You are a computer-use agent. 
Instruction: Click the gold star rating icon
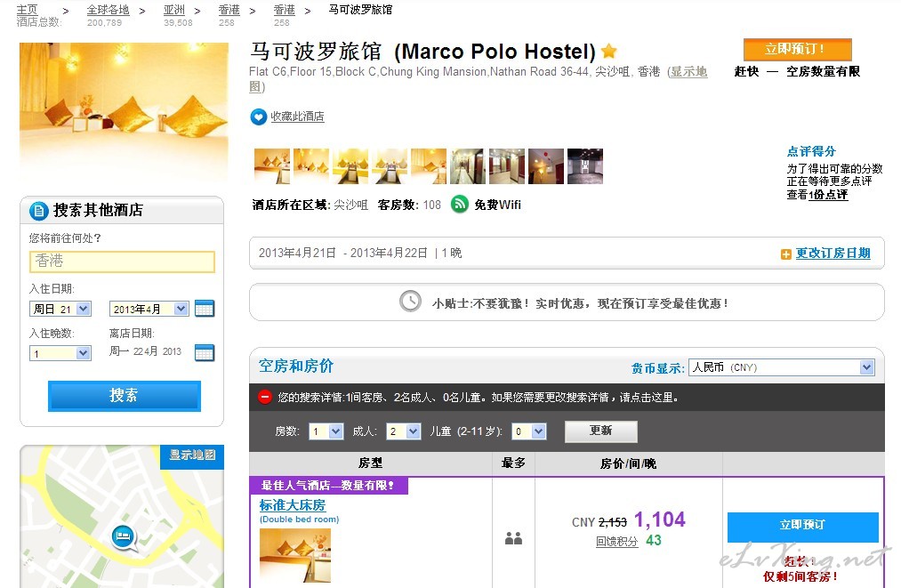point(608,52)
